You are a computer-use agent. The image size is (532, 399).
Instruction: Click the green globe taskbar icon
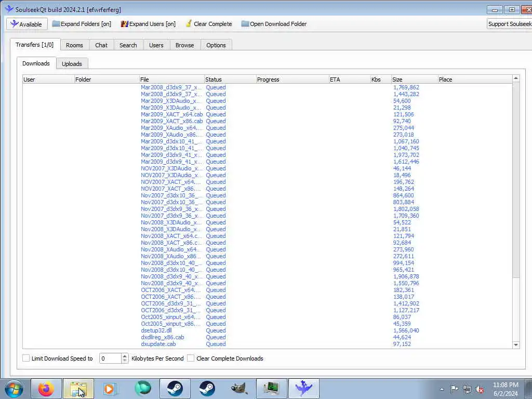pos(142,389)
